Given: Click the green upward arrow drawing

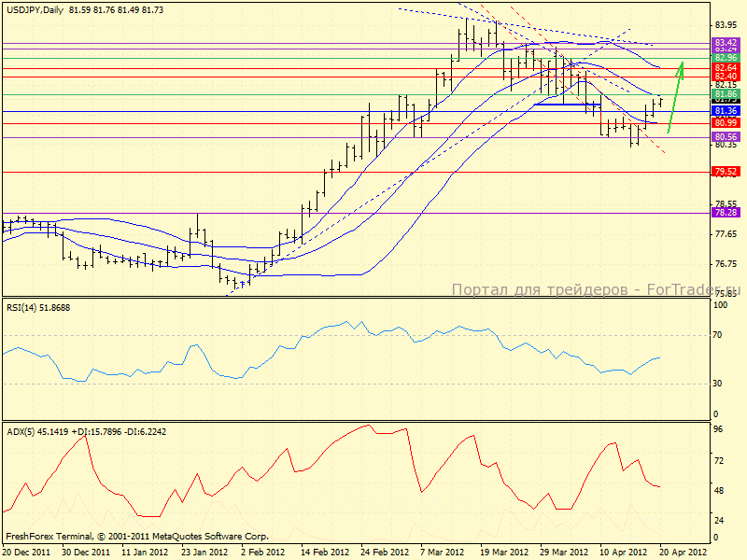Looking at the screenshot, I should 675,95.
